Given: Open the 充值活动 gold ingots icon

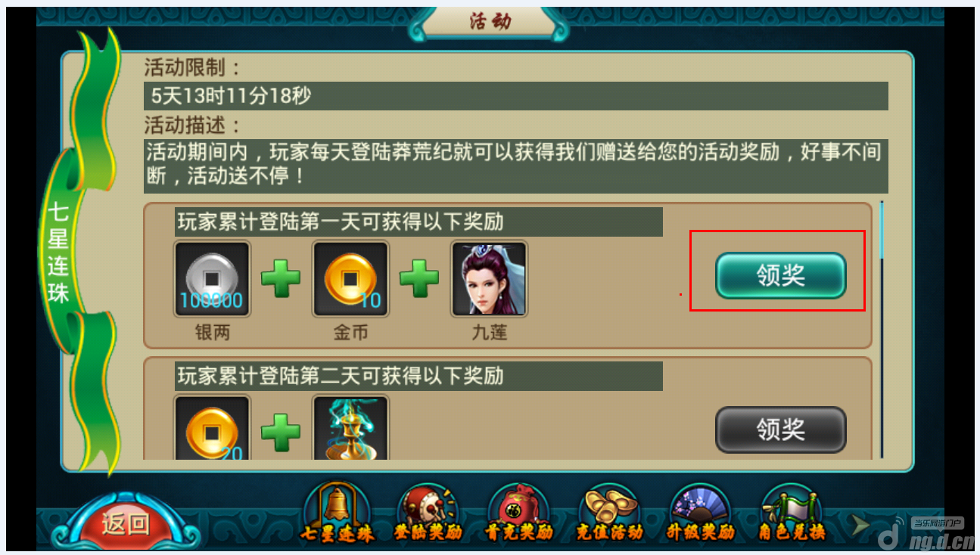Looking at the screenshot, I should (610, 513).
